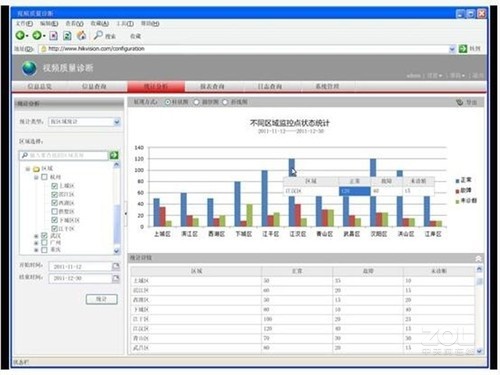Switch to the 信息总览 tab
Screen dimensions: 500x375
pos(40,86)
